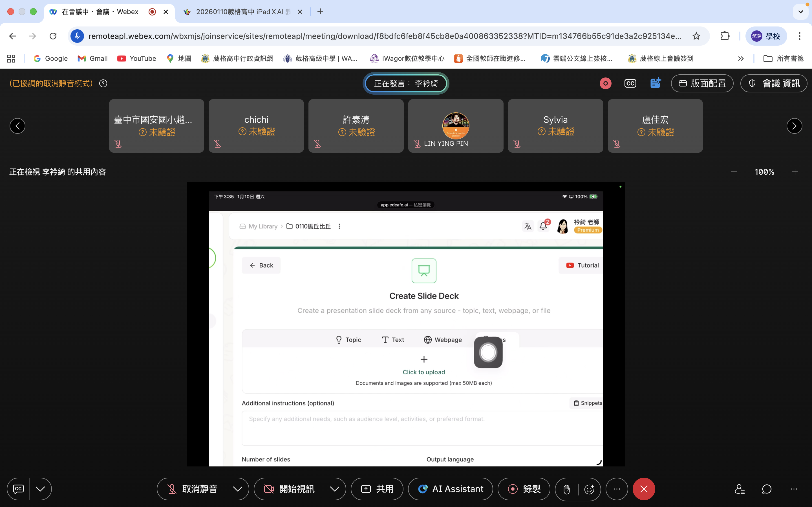Expand video options arrow beside 開始視訊
Viewport: 812px width, 507px height.
tap(335, 489)
